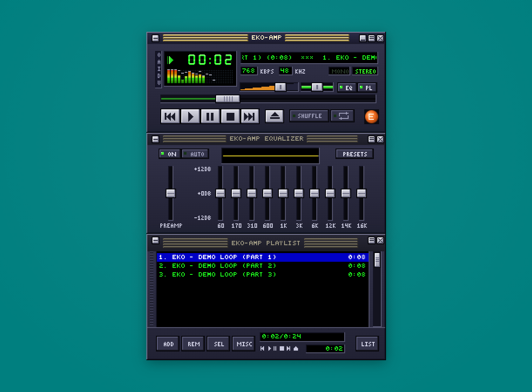Click the spectrum analyzer visualization
The height and width of the screenshot is (392, 532).
pos(200,76)
